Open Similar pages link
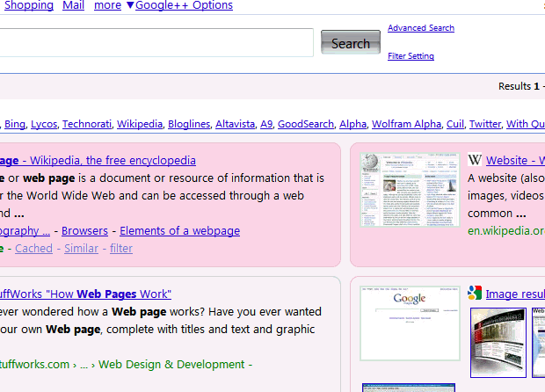Image resolution: width=545 pixels, height=392 pixels. click(x=82, y=249)
